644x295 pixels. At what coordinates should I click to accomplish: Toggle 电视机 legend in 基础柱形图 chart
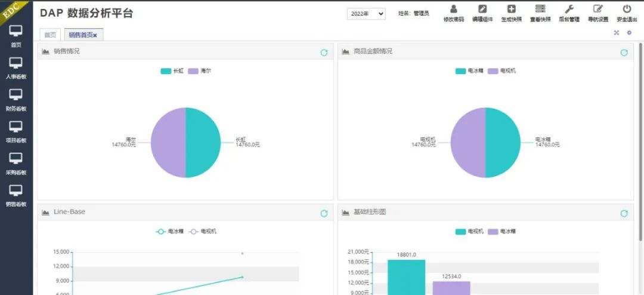(x=470, y=232)
